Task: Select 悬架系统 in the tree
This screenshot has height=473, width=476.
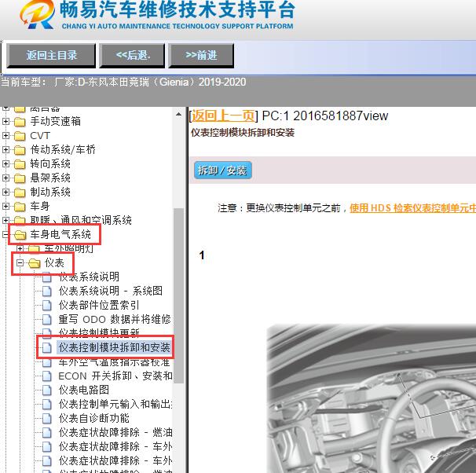Action: (50, 178)
